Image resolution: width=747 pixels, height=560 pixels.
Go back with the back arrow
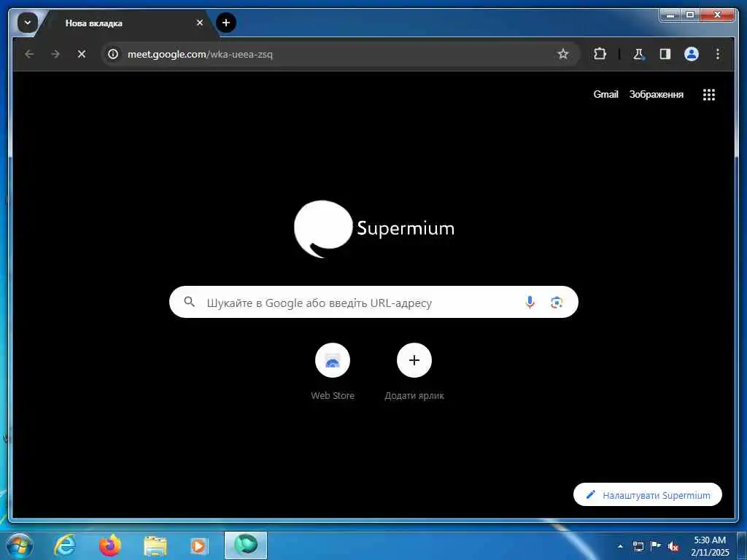(x=29, y=54)
